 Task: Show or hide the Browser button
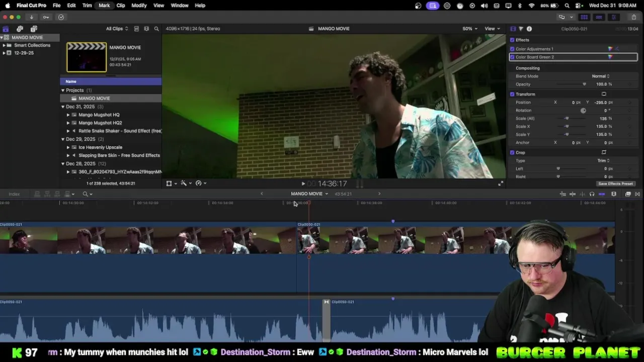point(584,17)
